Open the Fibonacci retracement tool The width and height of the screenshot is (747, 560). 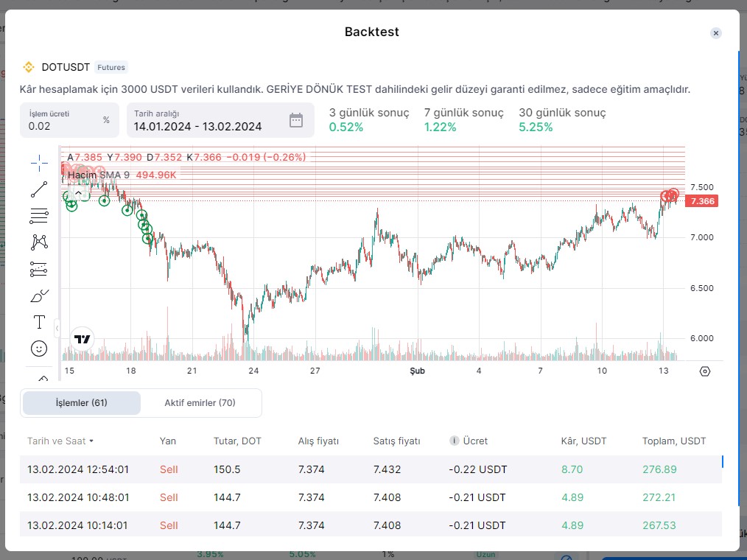[39, 216]
